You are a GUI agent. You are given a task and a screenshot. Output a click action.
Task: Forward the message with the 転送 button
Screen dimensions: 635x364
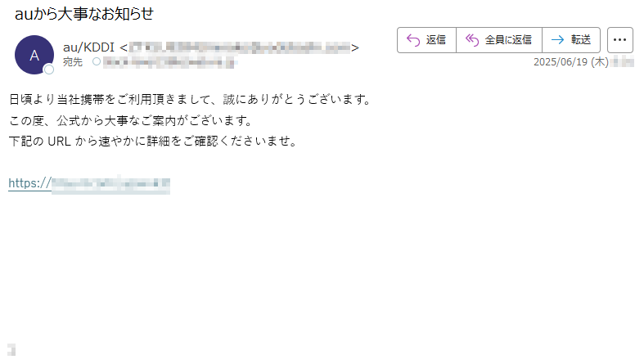click(x=581, y=40)
